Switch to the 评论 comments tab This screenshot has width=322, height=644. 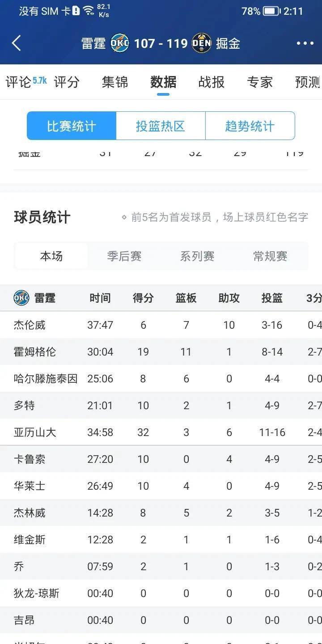point(19,82)
